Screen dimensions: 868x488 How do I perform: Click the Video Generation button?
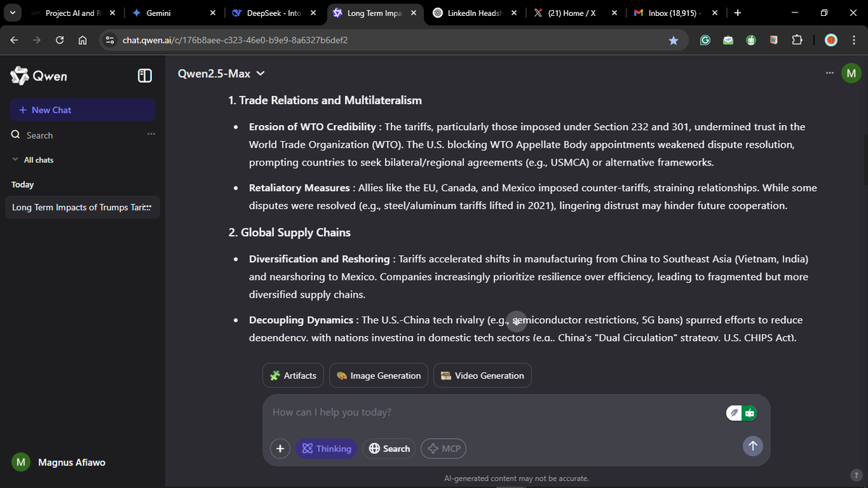click(482, 375)
